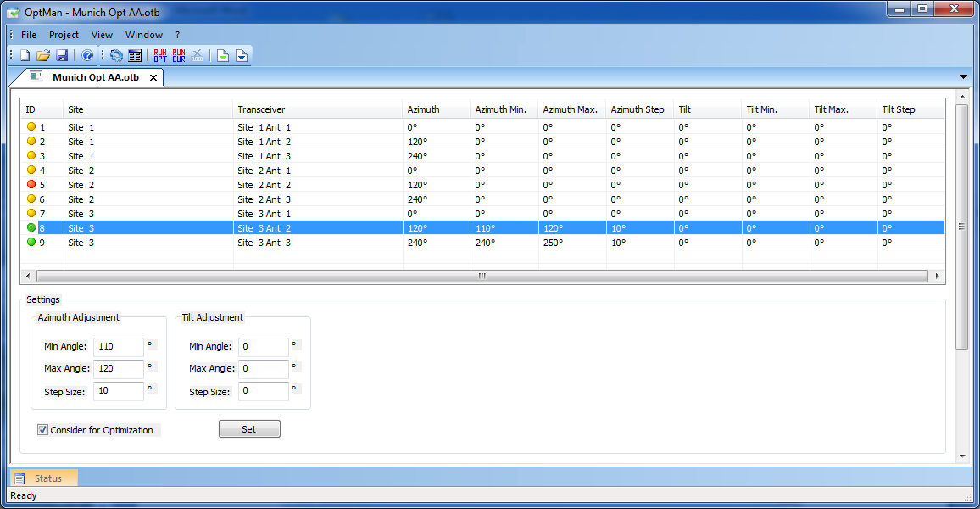Open the File menu
The width and height of the screenshot is (980, 509).
coord(29,35)
